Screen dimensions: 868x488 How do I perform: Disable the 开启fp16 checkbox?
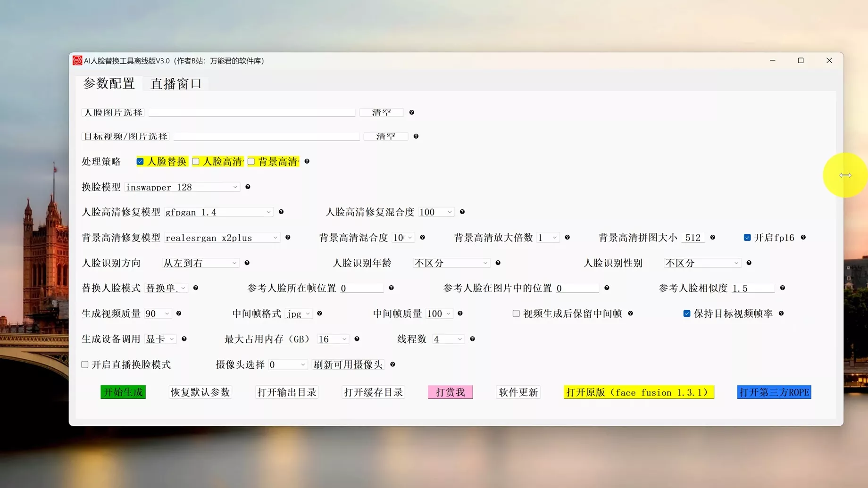tap(747, 237)
